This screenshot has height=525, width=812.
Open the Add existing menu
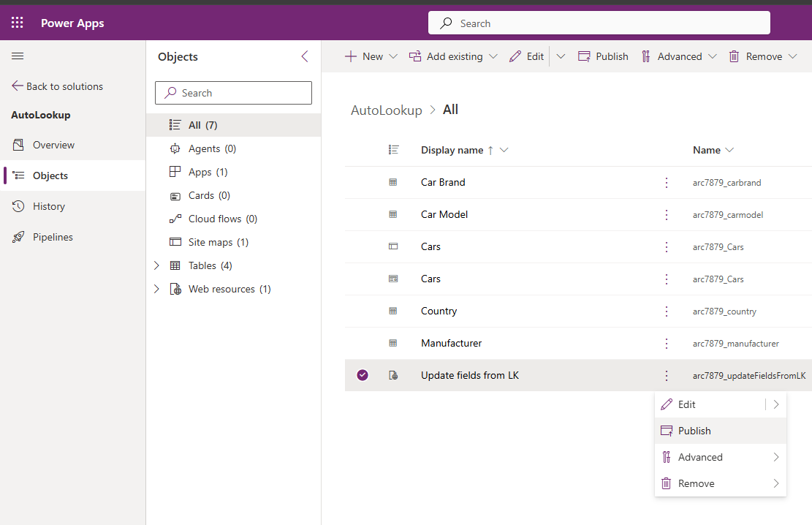click(x=453, y=56)
